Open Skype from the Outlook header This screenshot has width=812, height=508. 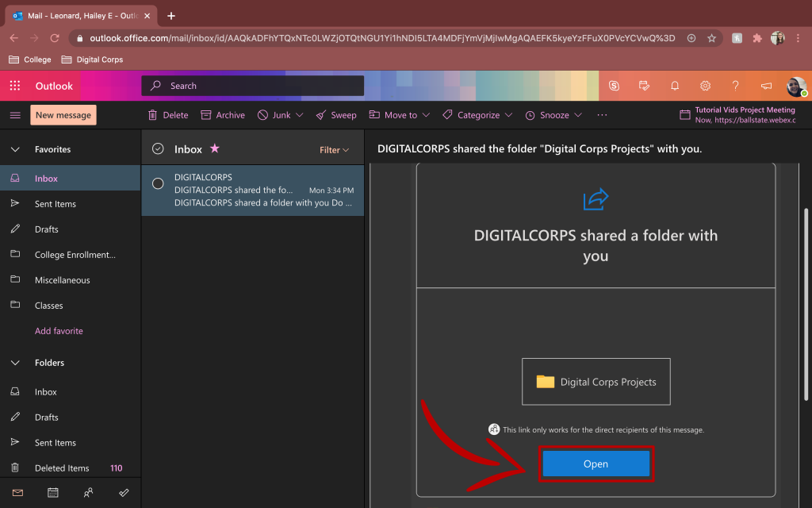[x=614, y=86]
